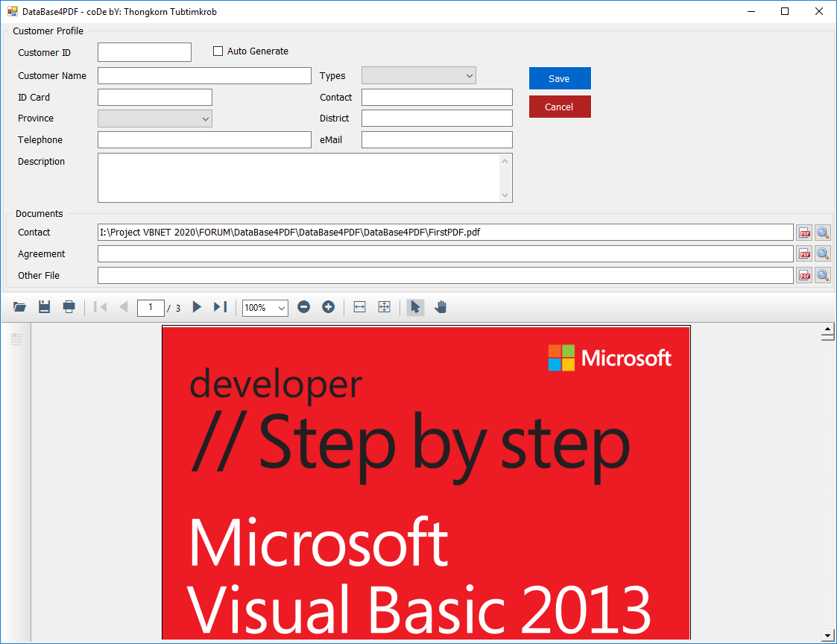Open the Province dropdown
This screenshot has width=837, height=644.
(155, 119)
